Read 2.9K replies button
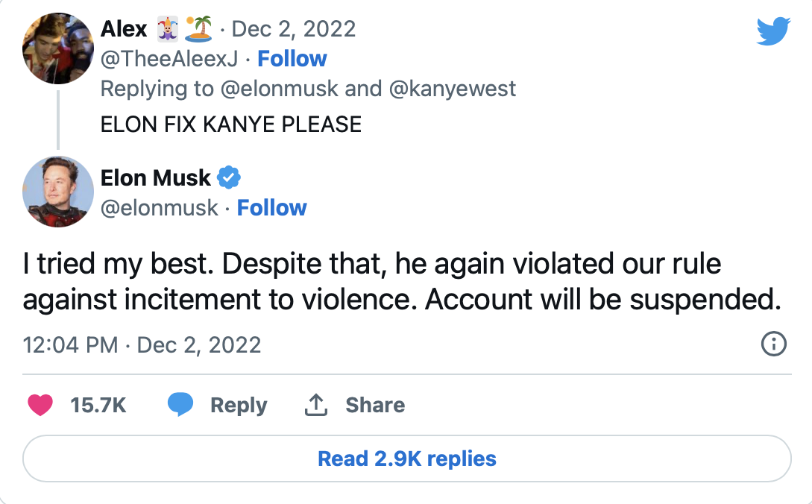Screen dimensions: 812x504 (x=406, y=459)
